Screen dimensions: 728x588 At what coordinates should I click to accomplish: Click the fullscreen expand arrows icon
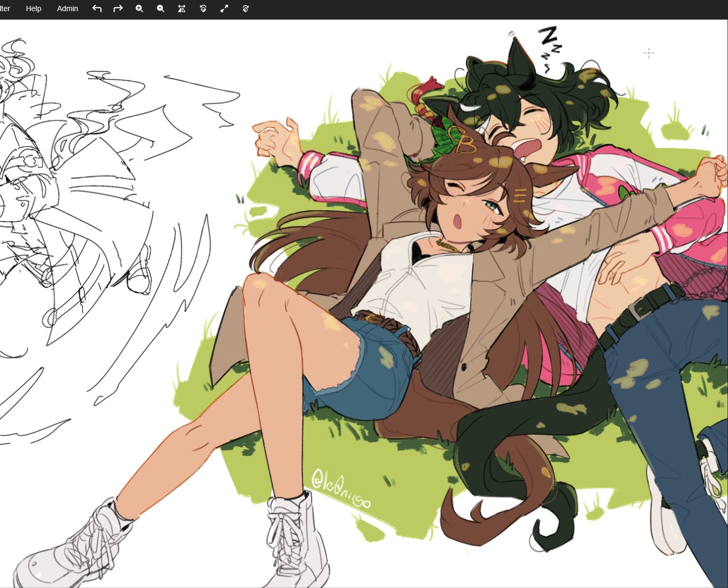click(x=224, y=8)
